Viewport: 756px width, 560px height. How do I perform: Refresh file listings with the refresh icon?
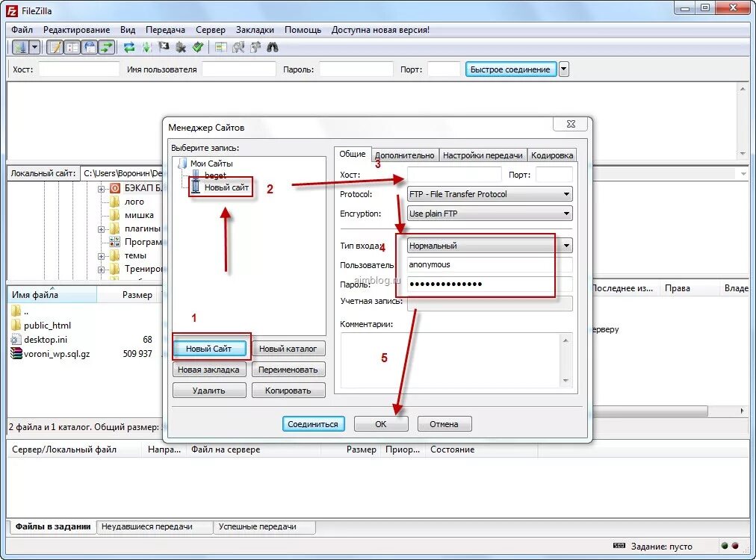pos(129,46)
